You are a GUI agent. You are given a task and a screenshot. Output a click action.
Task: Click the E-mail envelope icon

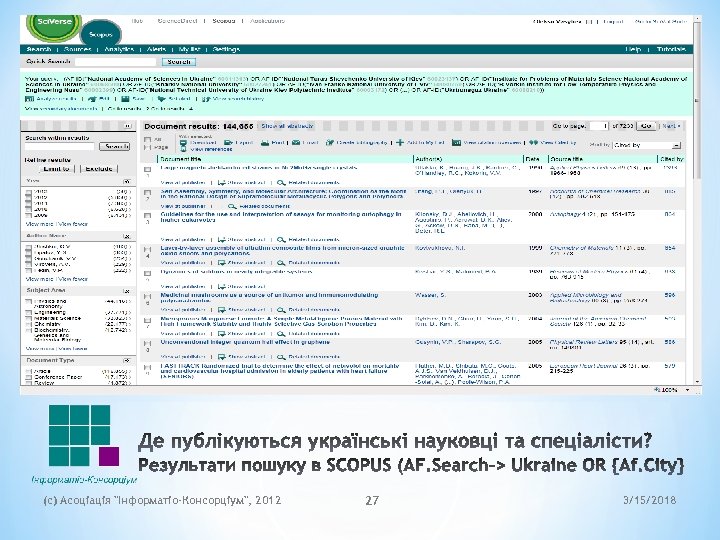click(296, 143)
